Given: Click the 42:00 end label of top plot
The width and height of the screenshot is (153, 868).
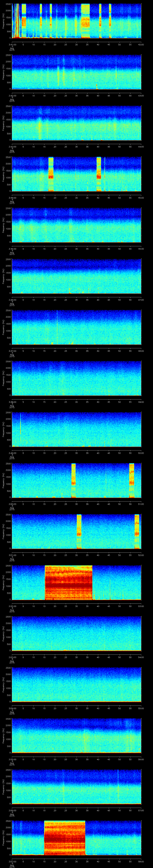Looking at the screenshot, I should (141, 44).
